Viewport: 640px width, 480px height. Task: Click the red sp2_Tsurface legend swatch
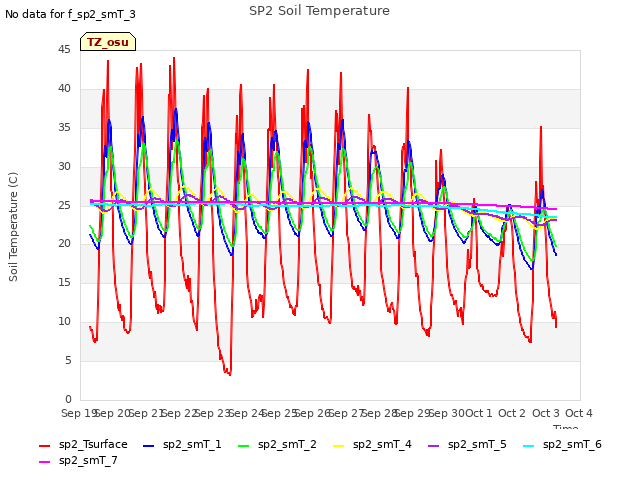coord(44,446)
